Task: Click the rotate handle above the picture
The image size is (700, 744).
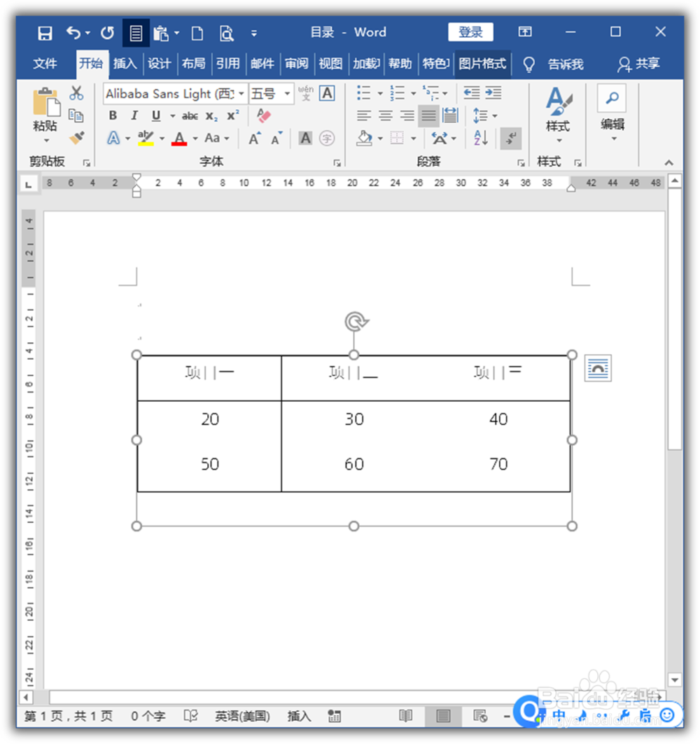Action: (x=356, y=322)
